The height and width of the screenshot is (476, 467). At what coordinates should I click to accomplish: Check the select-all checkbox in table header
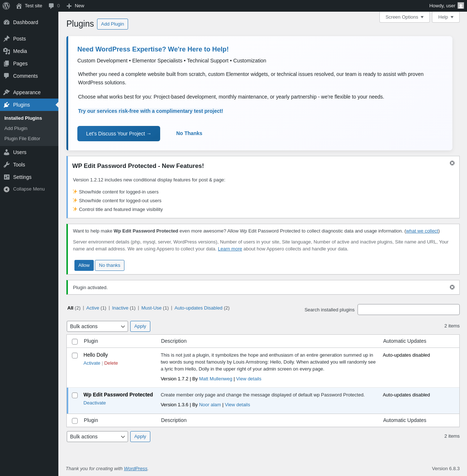tap(75, 342)
